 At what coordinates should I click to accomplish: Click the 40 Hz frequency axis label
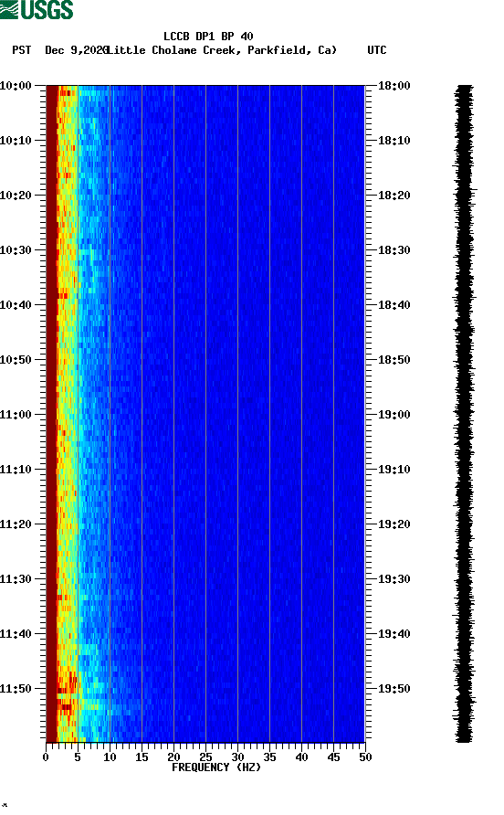(x=301, y=757)
